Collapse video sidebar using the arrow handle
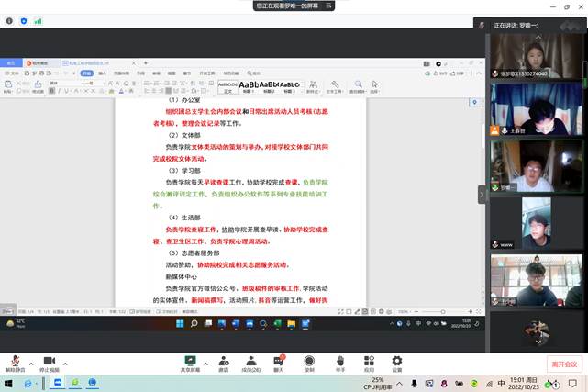The height and width of the screenshot is (392, 588). tap(482, 195)
